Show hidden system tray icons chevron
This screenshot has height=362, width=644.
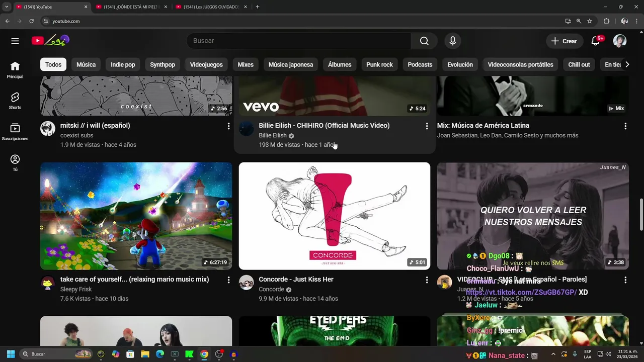[553, 354]
